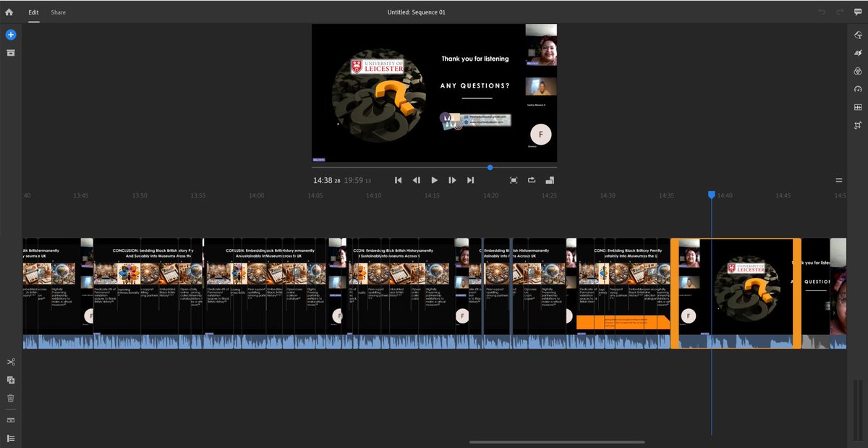Delete selected clip with trash icon

click(x=11, y=398)
